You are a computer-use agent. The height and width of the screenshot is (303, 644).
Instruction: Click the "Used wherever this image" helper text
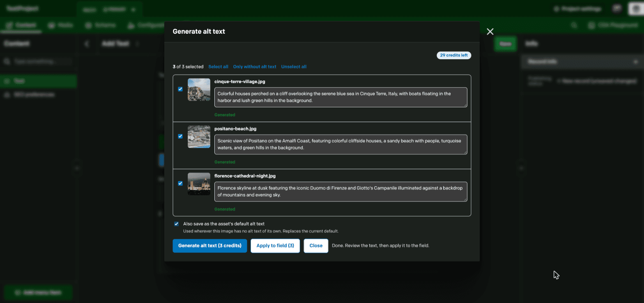[x=261, y=231]
